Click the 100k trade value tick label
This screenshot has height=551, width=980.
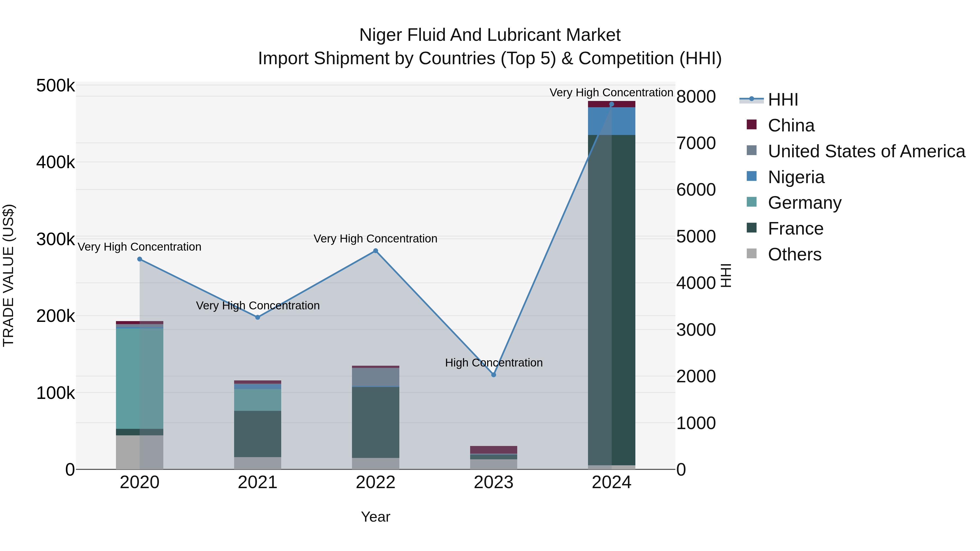pos(56,393)
